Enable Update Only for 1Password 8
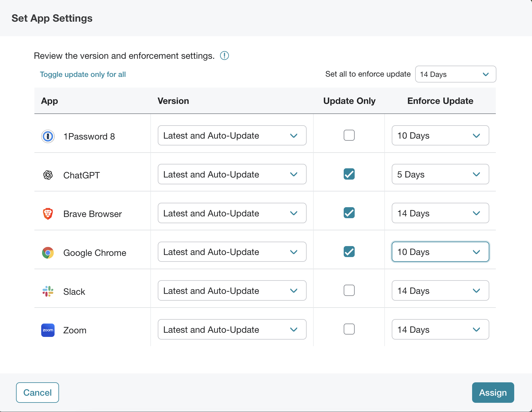The image size is (532, 412). point(349,135)
